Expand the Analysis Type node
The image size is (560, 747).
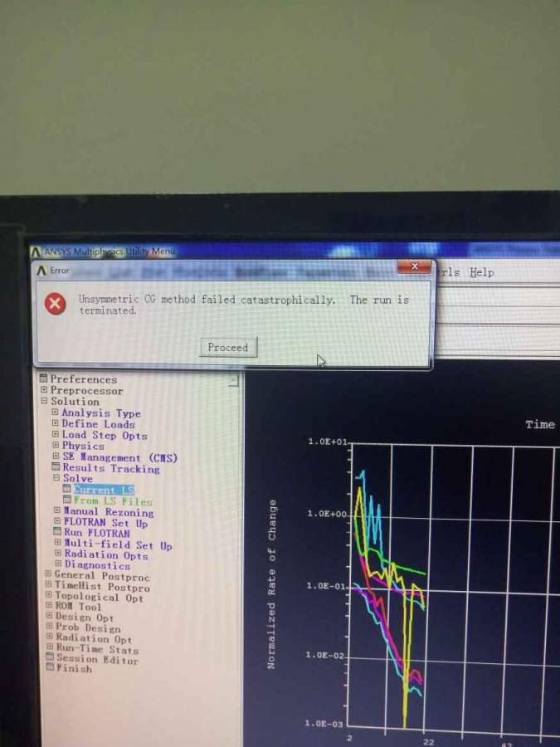(56, 412)
